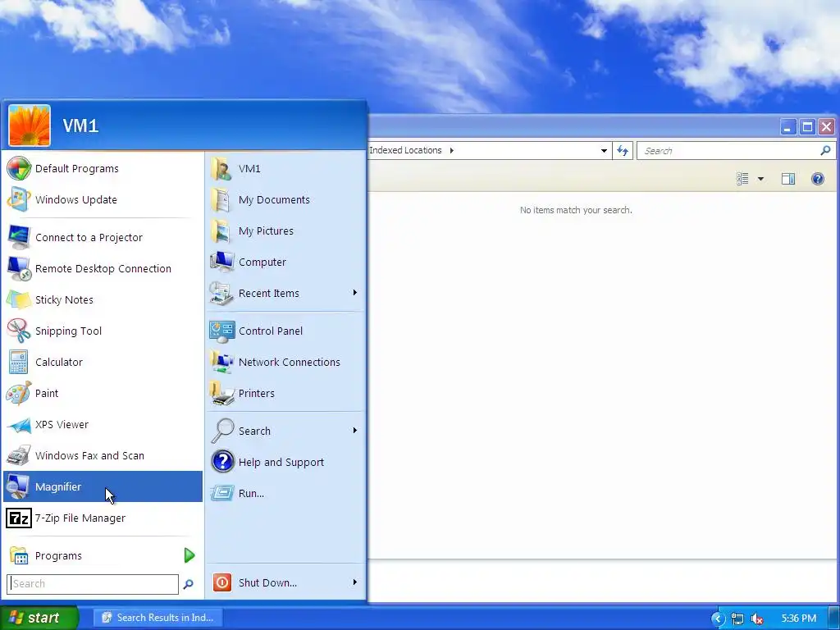840x630 pixels.
Task: Click the network tray icon
Action: coord(737,619)
